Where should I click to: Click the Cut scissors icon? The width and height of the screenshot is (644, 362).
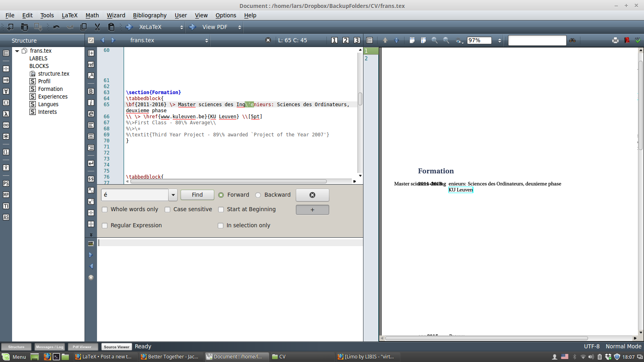97,27
